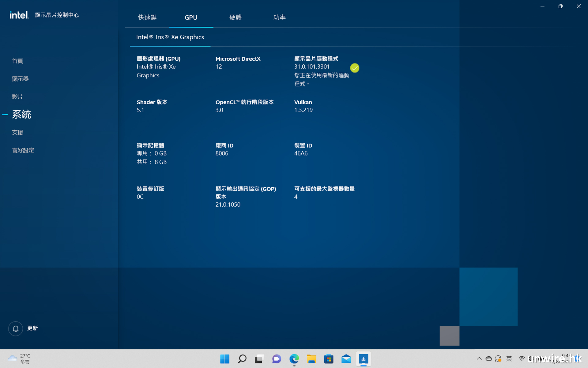588x368 pixels.
Task: Click the bell update notification icon
Action: click(16, 328)
